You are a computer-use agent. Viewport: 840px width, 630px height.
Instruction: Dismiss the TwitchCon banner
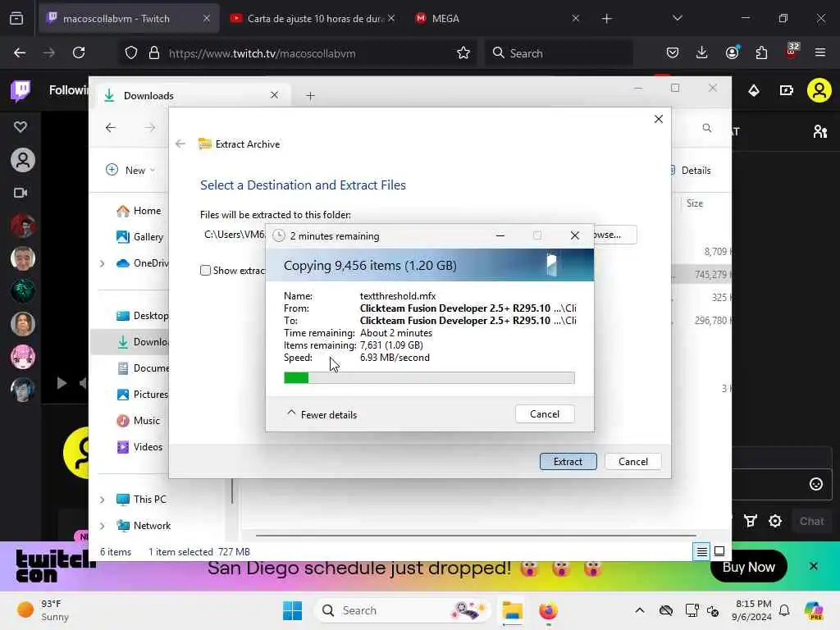[x=813, y=566]
